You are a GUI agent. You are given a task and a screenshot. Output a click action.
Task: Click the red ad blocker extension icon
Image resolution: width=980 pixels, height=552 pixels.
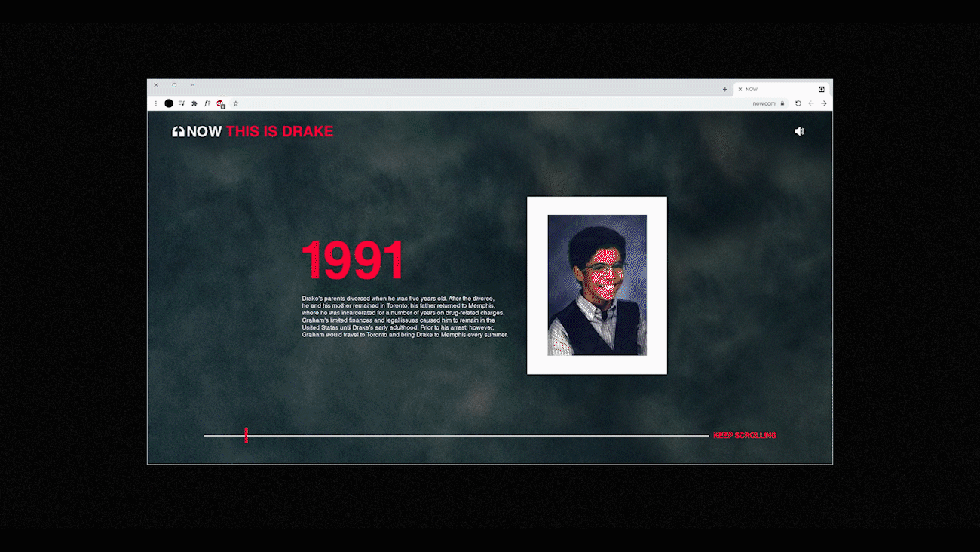(x=220, y=103)
